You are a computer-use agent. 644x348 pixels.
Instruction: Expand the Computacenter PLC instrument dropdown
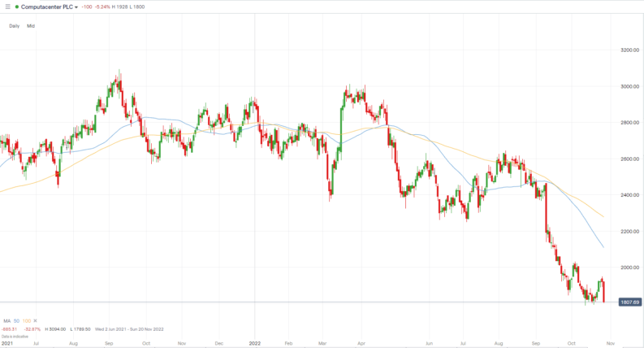[76, 7]
